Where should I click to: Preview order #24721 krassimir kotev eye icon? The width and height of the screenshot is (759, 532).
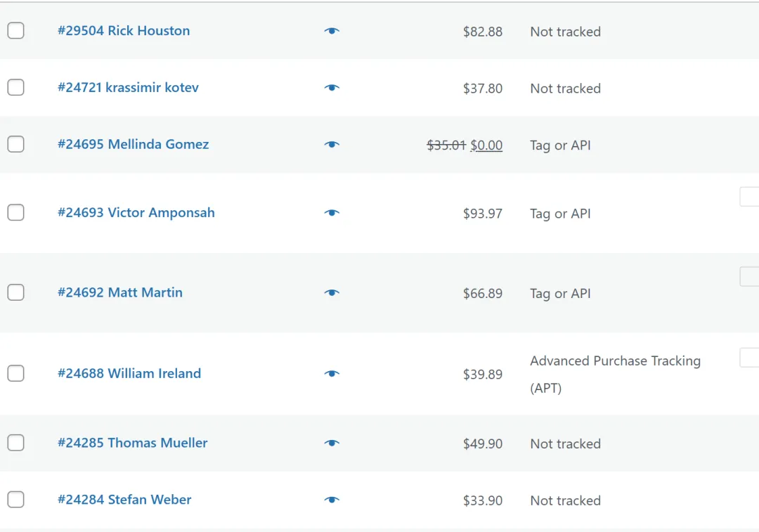332,88
